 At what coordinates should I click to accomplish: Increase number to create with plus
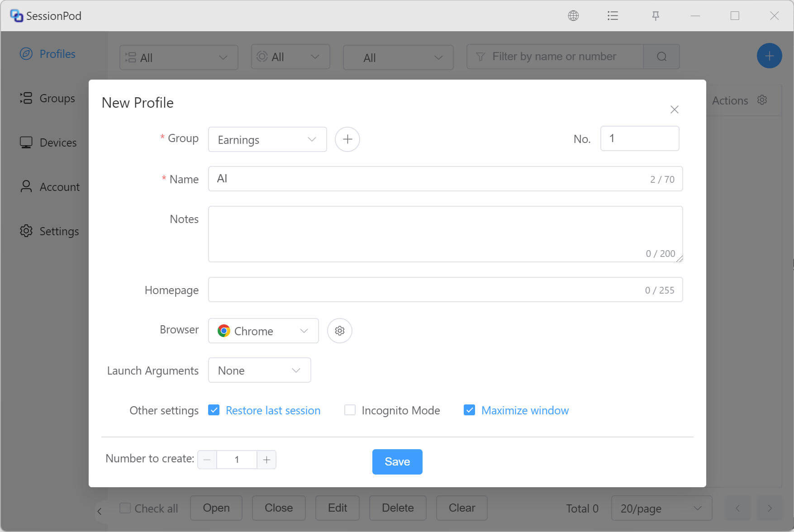click(x=266, y=460)
